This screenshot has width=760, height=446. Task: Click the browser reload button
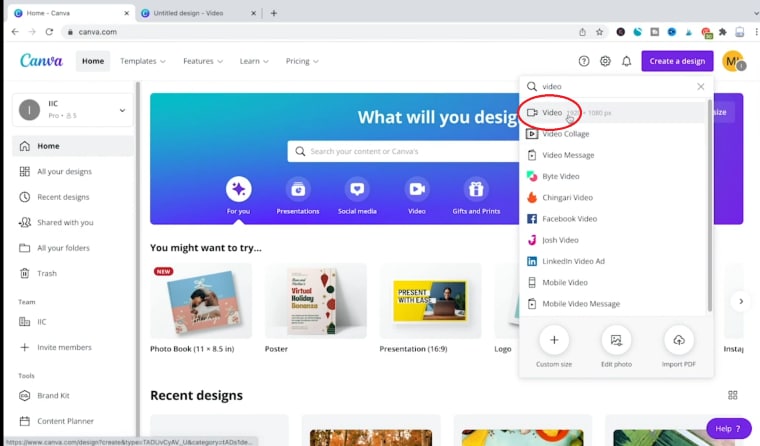pos(49,32)
